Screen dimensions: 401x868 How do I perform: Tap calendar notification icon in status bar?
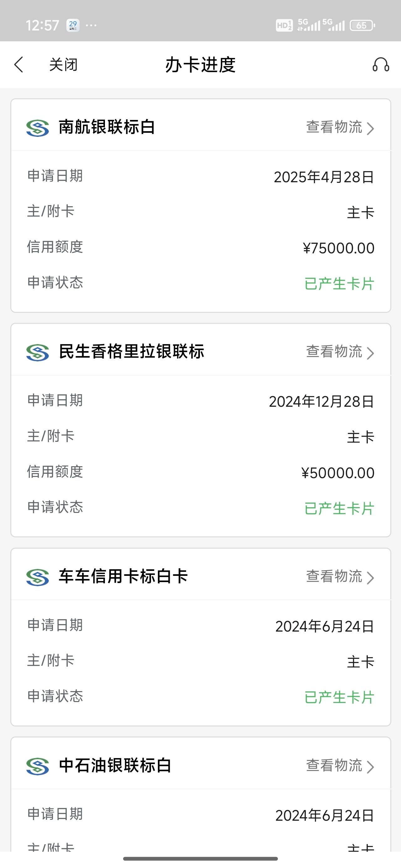(73, 25)
